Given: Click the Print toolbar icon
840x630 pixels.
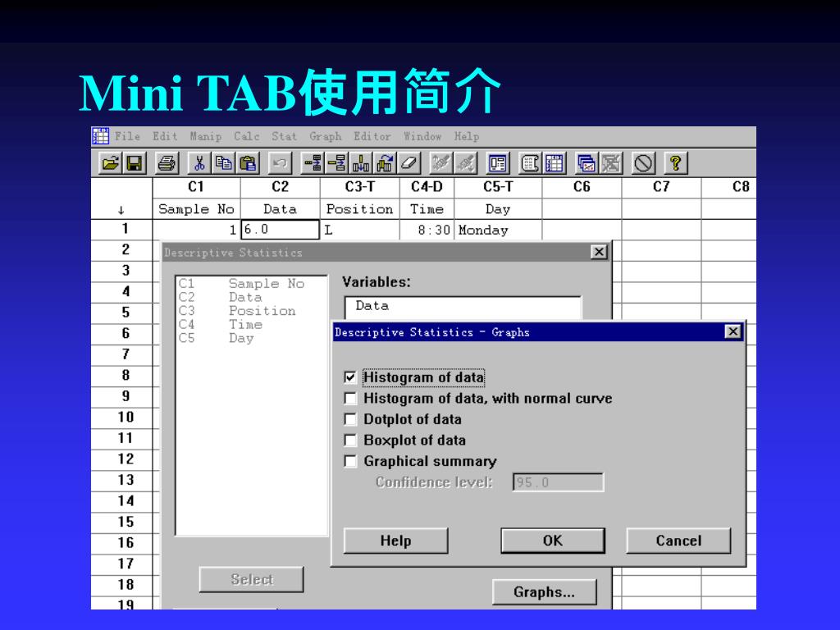Looking at the screenshot, I should (x=167, y=163).
